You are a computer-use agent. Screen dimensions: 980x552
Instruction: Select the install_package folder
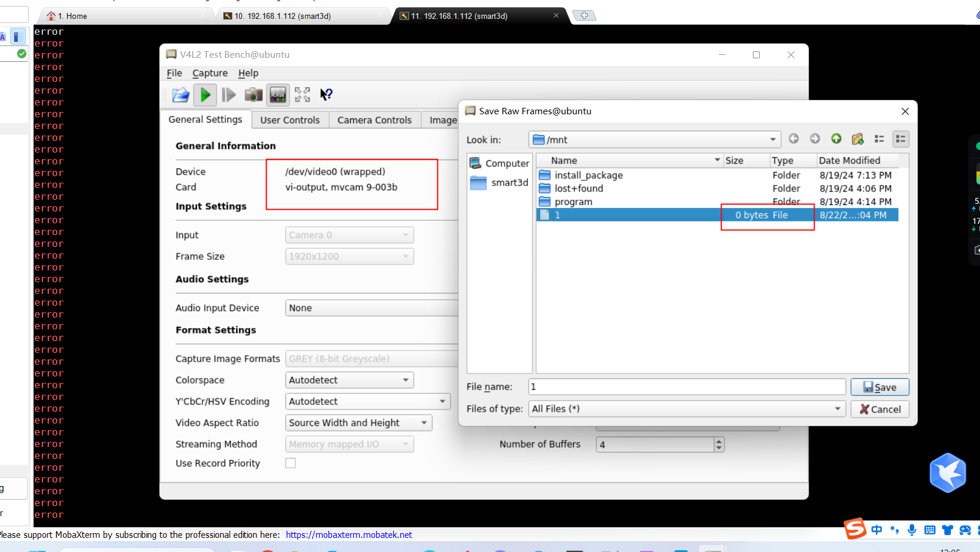click(x=588, y=176)
